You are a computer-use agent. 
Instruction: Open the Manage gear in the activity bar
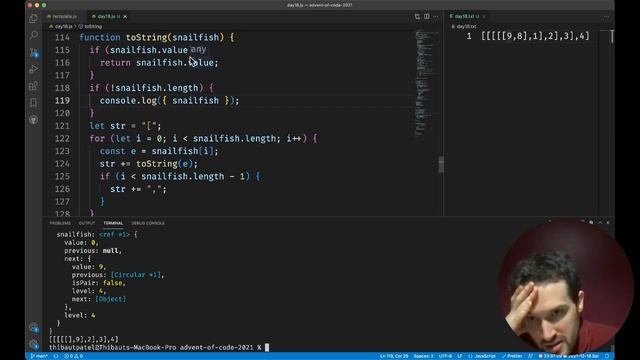coord(33,344)
